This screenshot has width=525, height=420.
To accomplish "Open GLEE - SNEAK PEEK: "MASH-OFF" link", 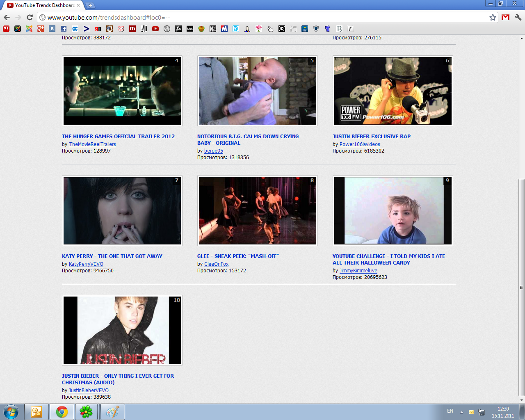I will pyautogui.click(x=238, y=256).
